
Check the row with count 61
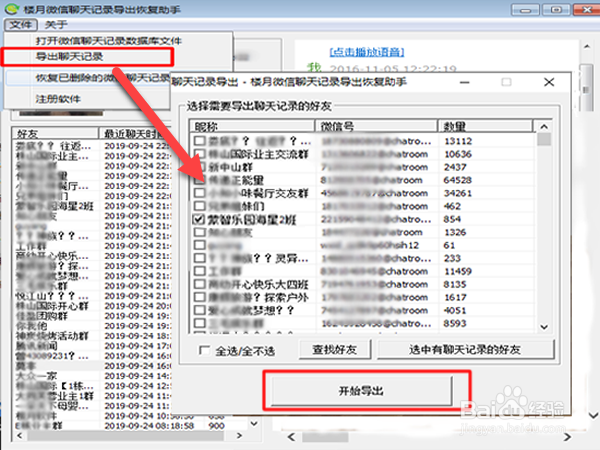tap(199, 245)
